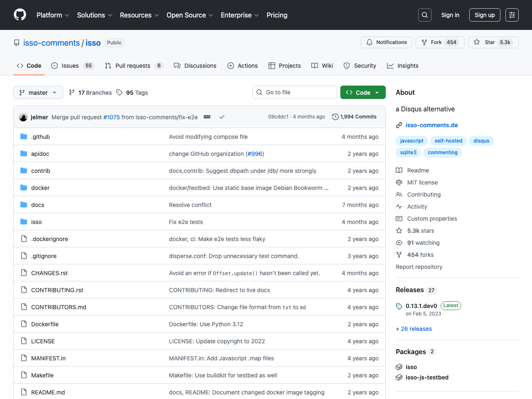
Task: Expand the Platform navigation menu
Action: (53, 15)
